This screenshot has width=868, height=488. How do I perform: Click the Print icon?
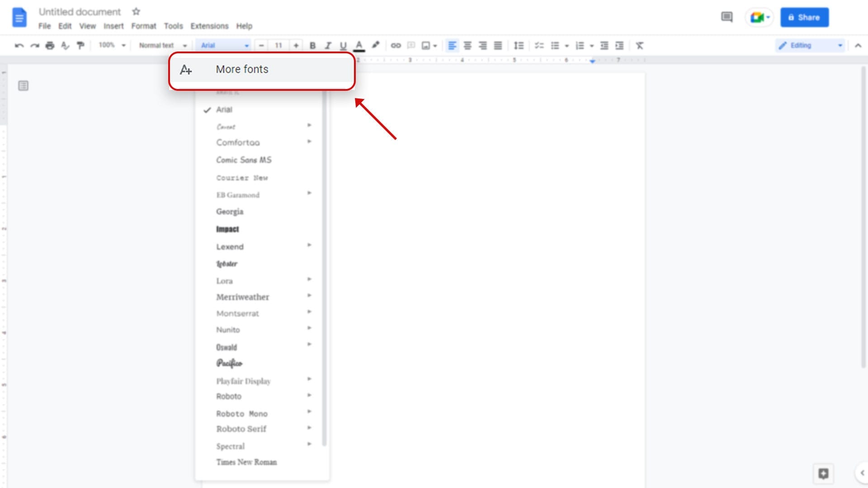[x=50, y=45]
